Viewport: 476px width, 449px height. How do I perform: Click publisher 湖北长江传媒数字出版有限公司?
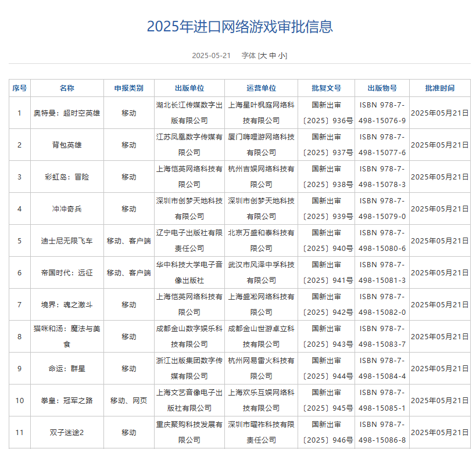tap(189, 113)
